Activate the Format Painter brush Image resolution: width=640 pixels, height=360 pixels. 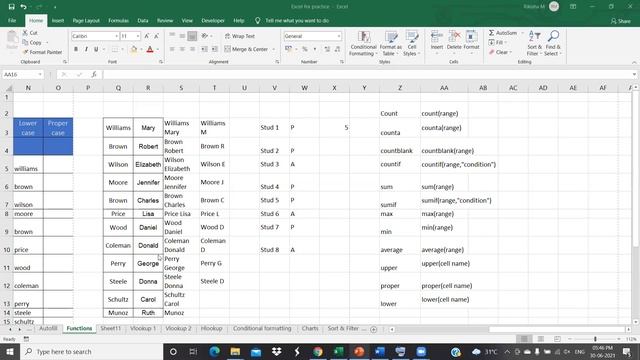25,52
